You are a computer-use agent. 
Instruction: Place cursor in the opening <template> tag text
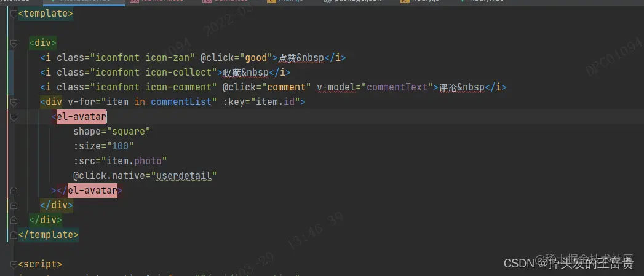46,14
